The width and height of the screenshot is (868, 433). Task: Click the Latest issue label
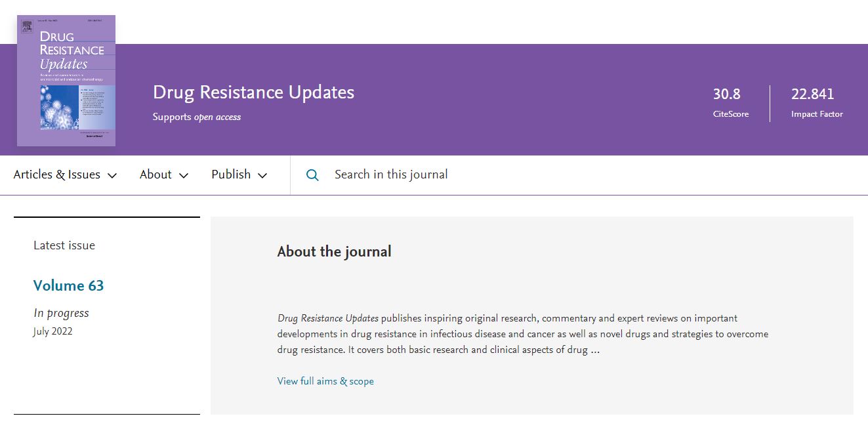point(64,245)
